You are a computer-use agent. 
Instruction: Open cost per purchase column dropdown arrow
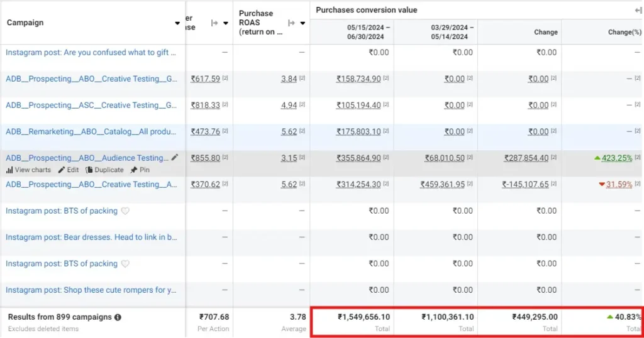(x=225, y=23)
